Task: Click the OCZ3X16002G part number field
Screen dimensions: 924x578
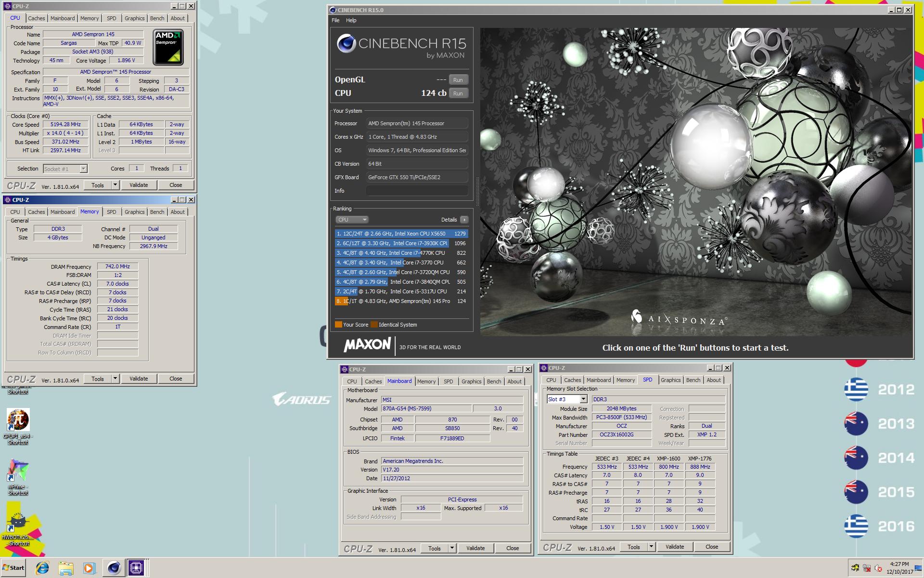Action: [621, 434]
